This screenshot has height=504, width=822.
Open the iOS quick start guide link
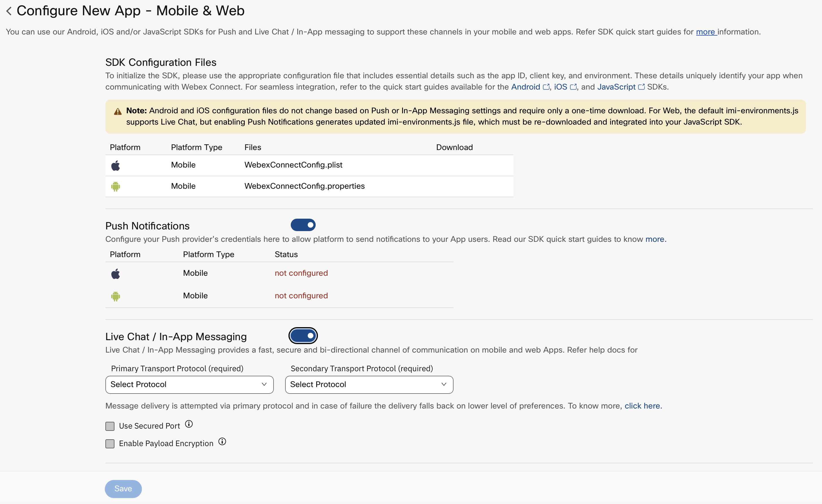(x=560, y=87)
